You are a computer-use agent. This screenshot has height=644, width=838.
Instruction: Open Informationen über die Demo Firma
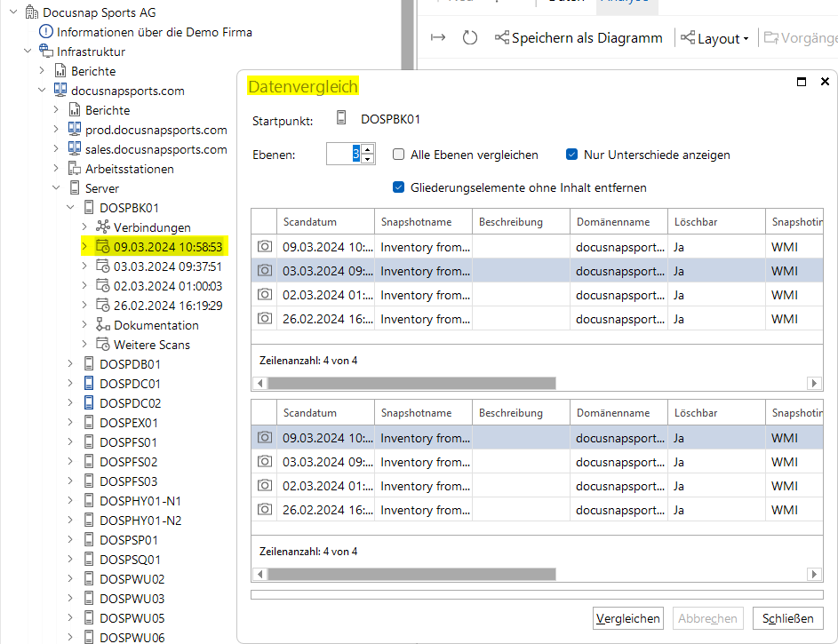pyautogui.click(x=155, y=32)
